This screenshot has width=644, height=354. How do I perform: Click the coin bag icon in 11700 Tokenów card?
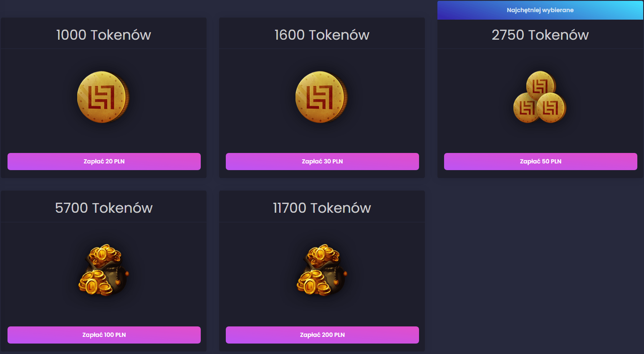click(322, 270)
